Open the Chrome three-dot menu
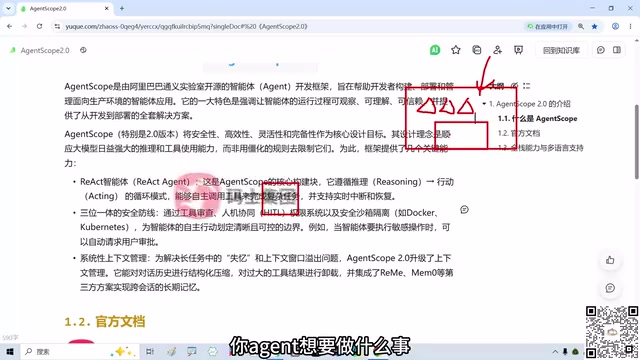The height and width of the screenshot is (360, 640). pos(630,26)
